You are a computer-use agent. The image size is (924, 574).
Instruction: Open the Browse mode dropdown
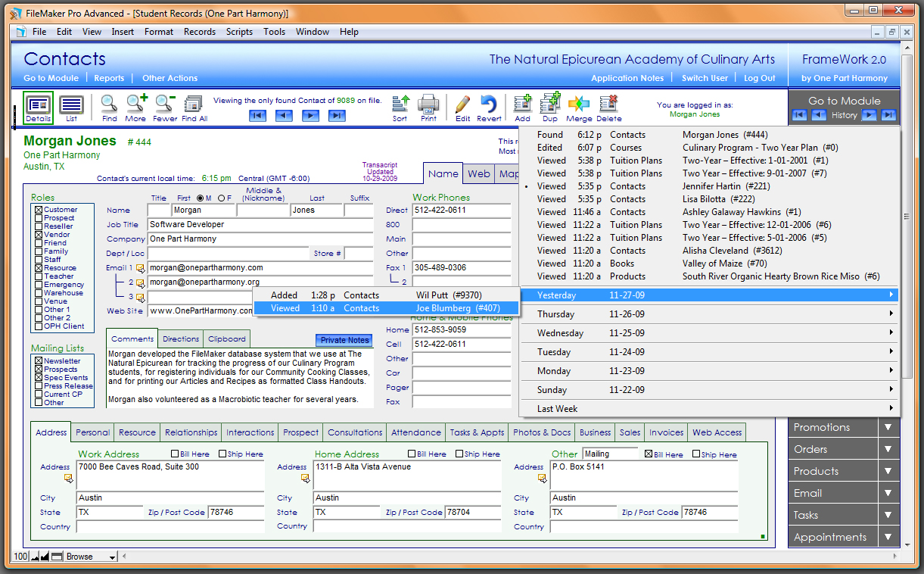tap(90, 557)
